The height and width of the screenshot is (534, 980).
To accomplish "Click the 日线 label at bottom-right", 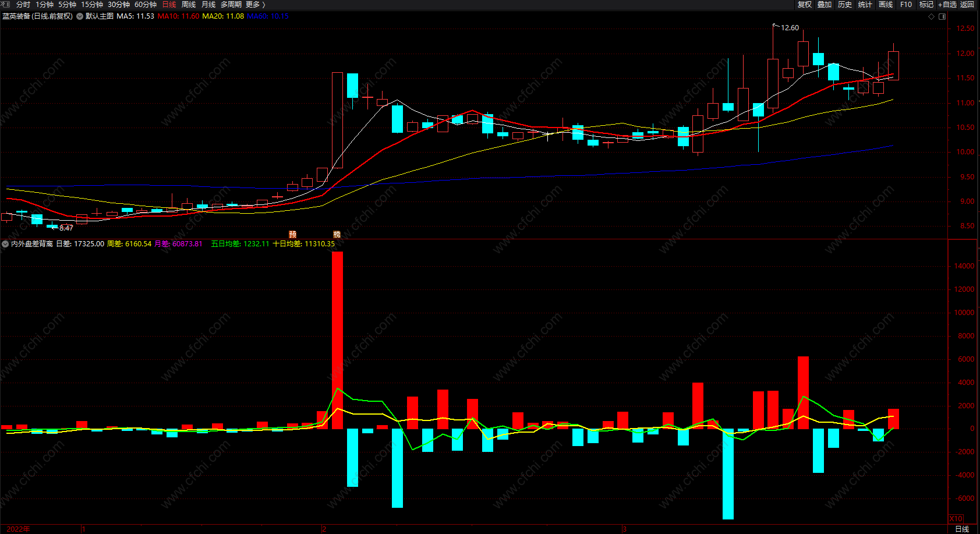I will [962, 529].
